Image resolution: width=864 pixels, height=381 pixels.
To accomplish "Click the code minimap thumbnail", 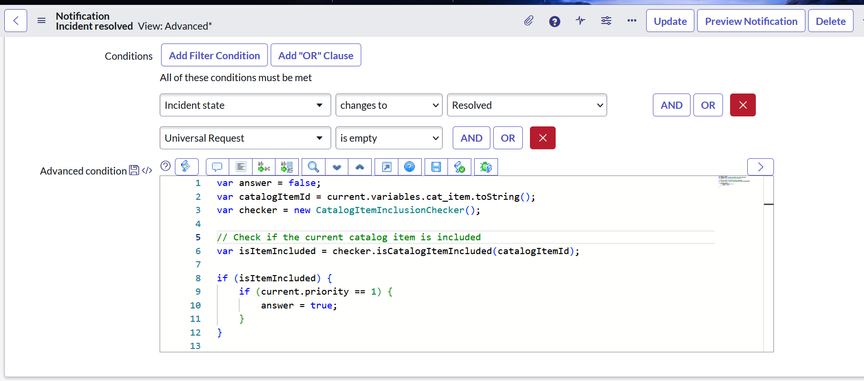I will (x=734, y=182).
